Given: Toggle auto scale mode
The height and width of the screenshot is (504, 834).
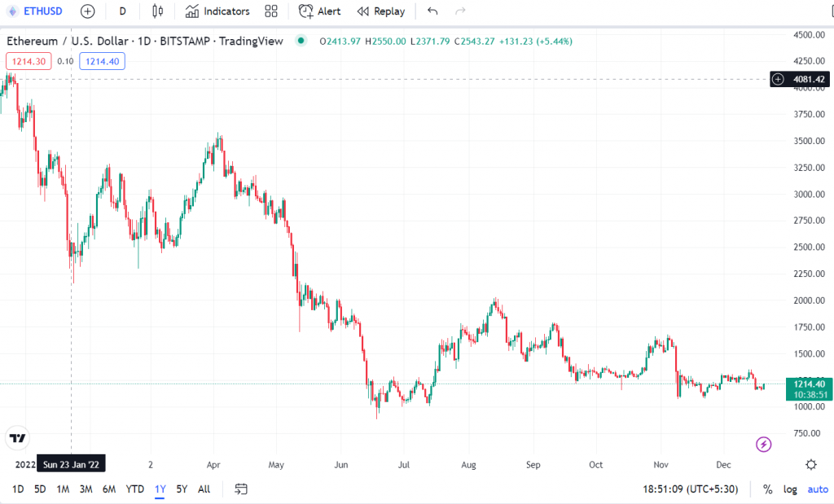Looking at the screenshot, I should click(x=817, y=489).
